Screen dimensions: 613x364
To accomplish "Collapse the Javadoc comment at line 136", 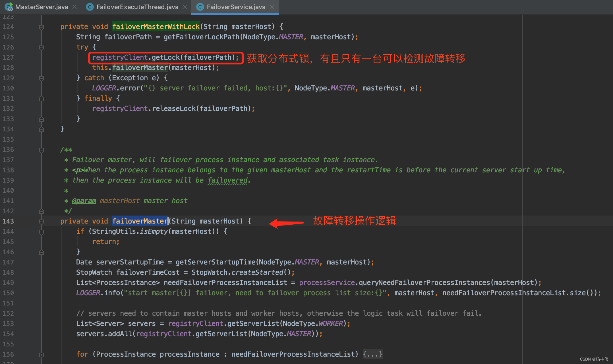I will click(x=42, y=150).
